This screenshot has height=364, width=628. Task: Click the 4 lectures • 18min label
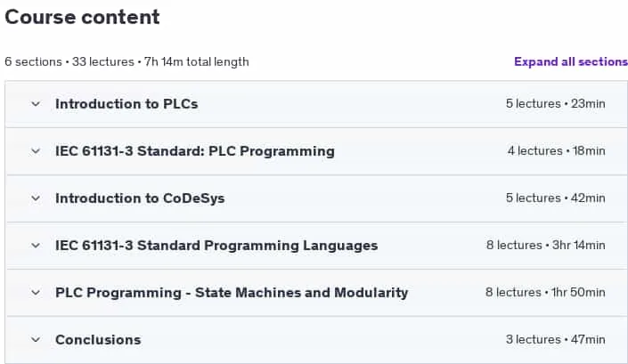[556, 151]
